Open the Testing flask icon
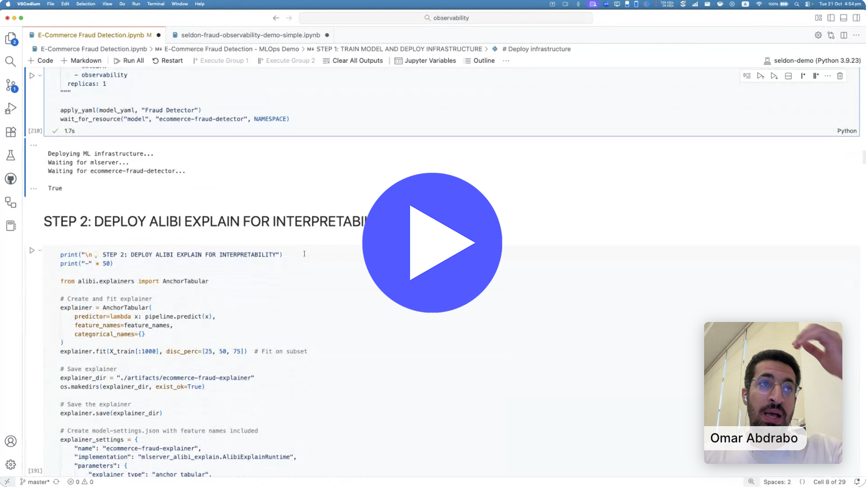 [x=10, y=155]
